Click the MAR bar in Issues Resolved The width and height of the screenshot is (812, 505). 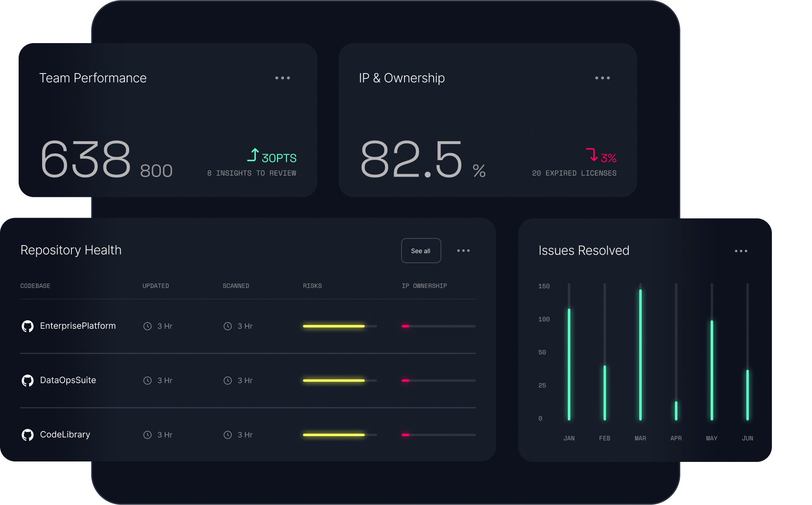click(x=641, y=355)
